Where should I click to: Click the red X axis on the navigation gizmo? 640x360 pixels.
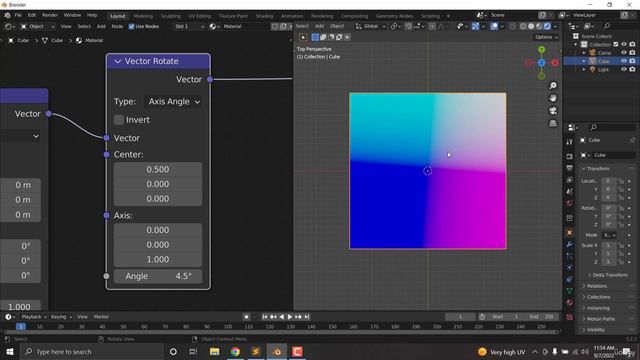pyautogui.click(x=555, y=62)
